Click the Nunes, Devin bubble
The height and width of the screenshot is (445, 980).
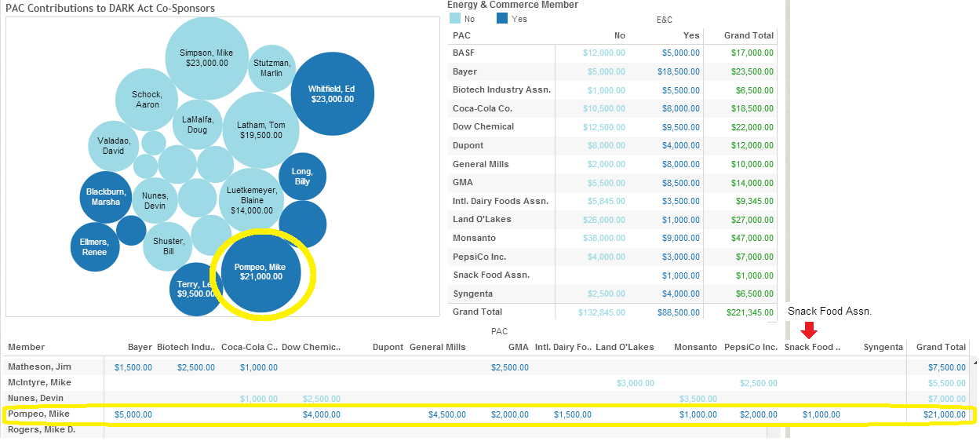[x=155, y=201]
